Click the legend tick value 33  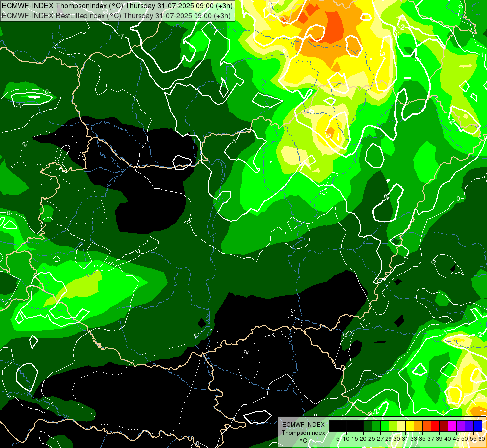pyautogui.click(x=414, y=439)
